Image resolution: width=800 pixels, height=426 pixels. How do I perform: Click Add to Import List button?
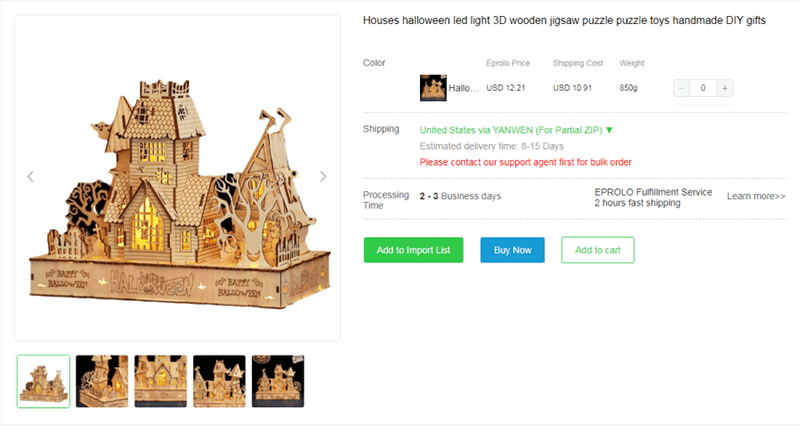413,250
